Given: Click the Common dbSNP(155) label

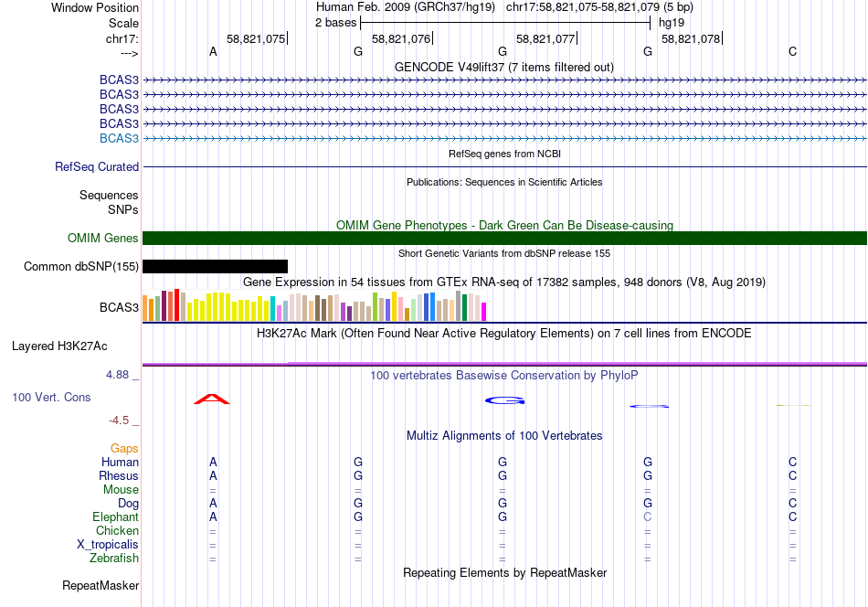Looking at the screenshot, I should pos(81,266).
